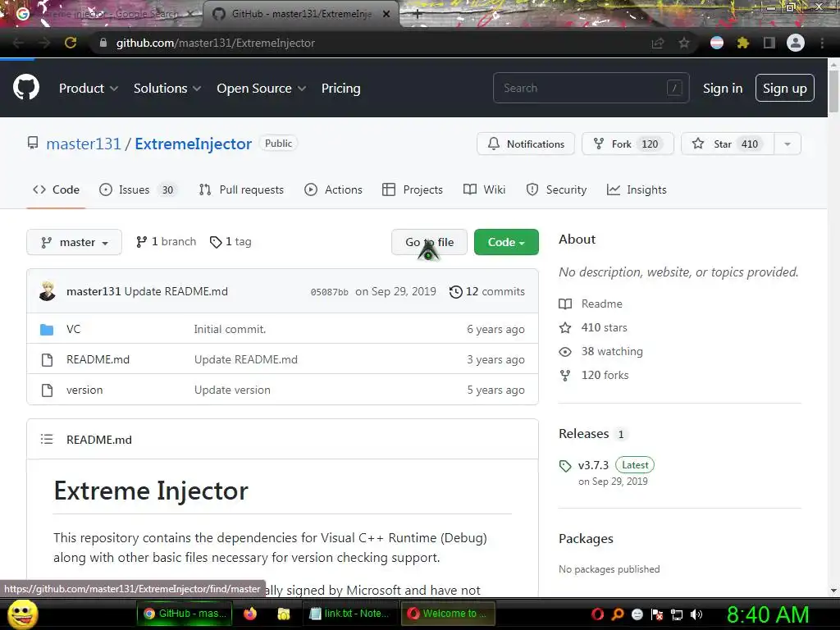Image resolution: width=840 pixels, height=630 pixels.
Task: Click the Notifications bell button
Action: [526, 144]
